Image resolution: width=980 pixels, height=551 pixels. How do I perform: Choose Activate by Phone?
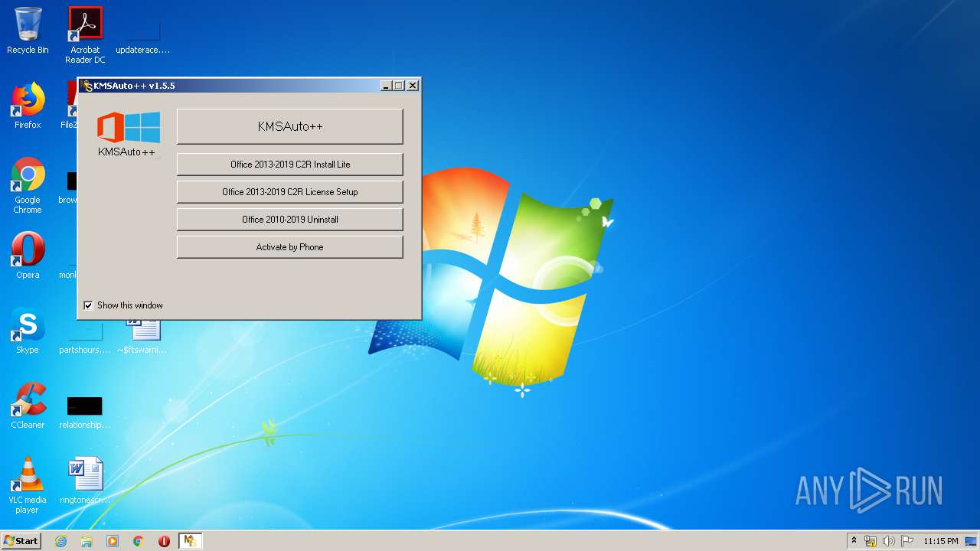(289, 247)
